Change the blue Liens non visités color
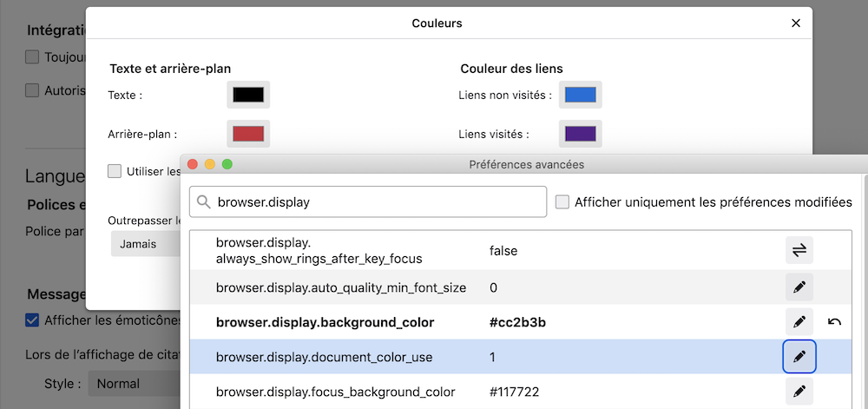Image resolution: width=868 pixels, height=409 pixels. [580, 95]
